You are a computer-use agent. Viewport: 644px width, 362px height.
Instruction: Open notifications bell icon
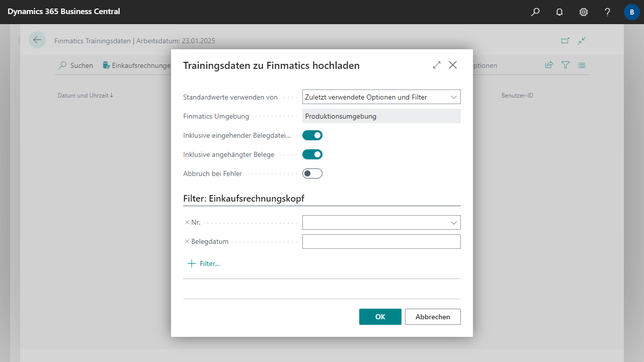coord(559,12)
